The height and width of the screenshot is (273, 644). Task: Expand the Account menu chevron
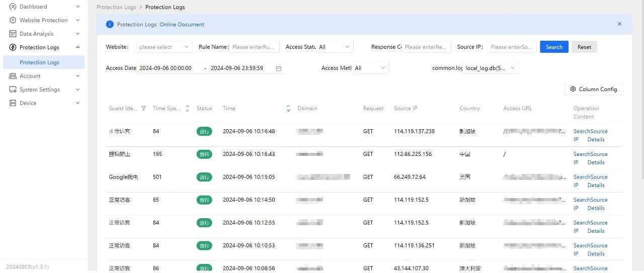[x=77, y=76]
